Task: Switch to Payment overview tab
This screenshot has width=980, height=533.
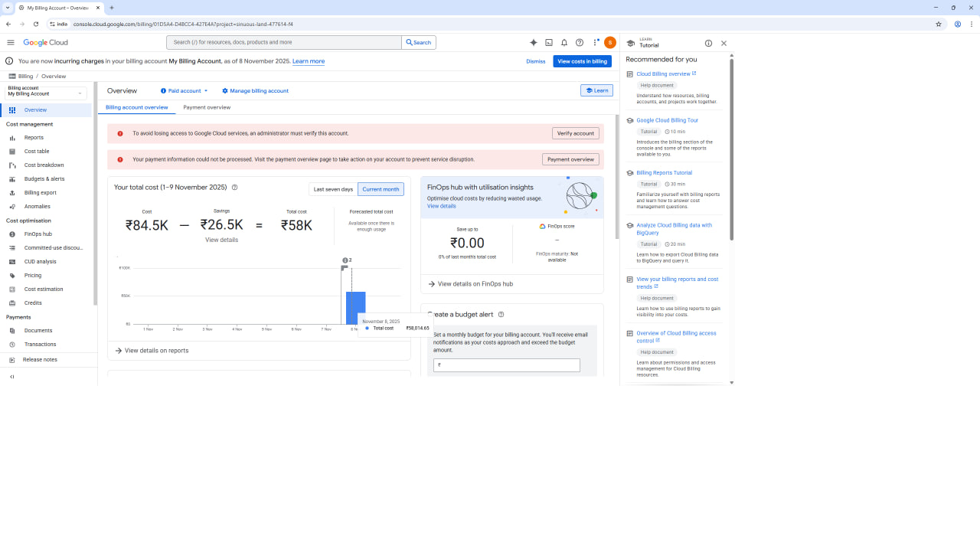Action: 207,108
